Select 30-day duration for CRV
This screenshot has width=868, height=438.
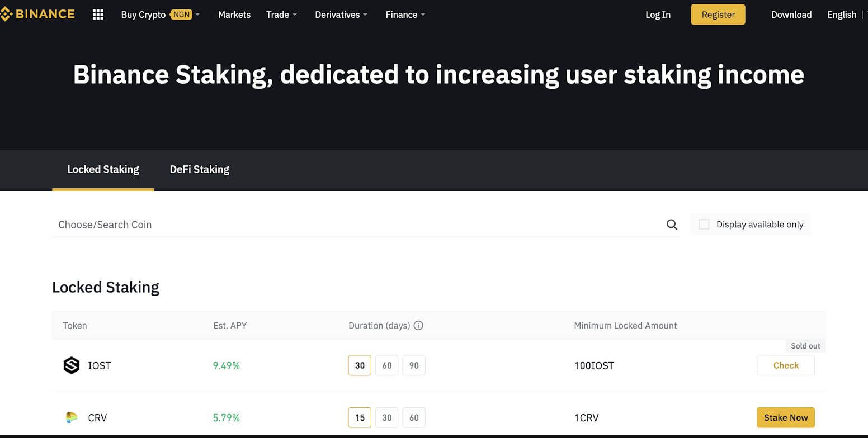[x=386, y=417]
